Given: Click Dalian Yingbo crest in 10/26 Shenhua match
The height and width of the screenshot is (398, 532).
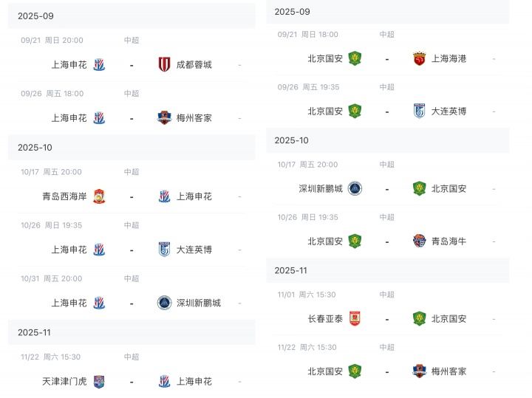Looking at the screenshot, I should (164, 250).
